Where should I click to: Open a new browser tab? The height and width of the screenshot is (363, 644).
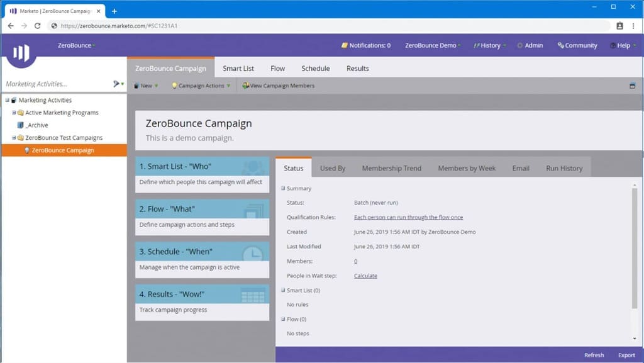coord(114,11)
